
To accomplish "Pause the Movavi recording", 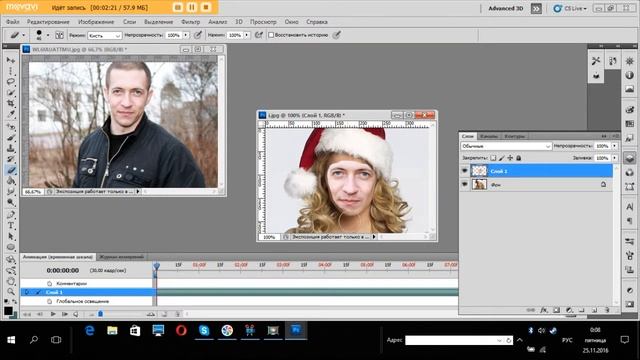I will (x=192, y=7).
